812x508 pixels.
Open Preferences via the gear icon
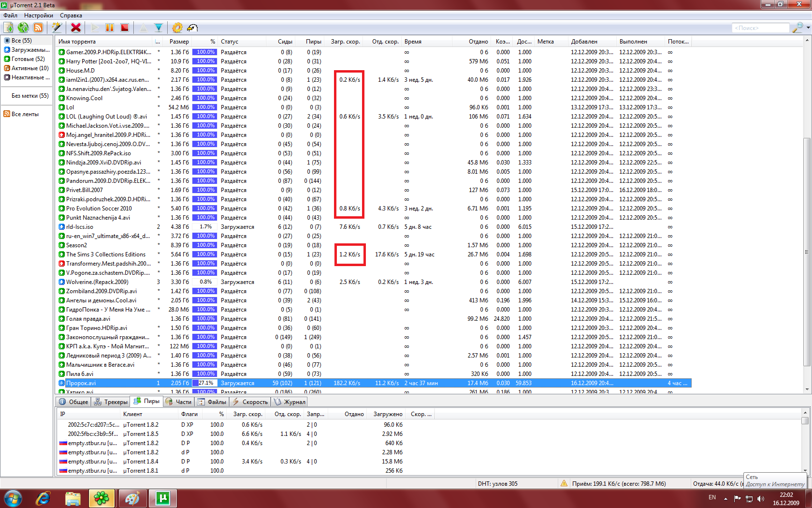click(x=177, y=28)
